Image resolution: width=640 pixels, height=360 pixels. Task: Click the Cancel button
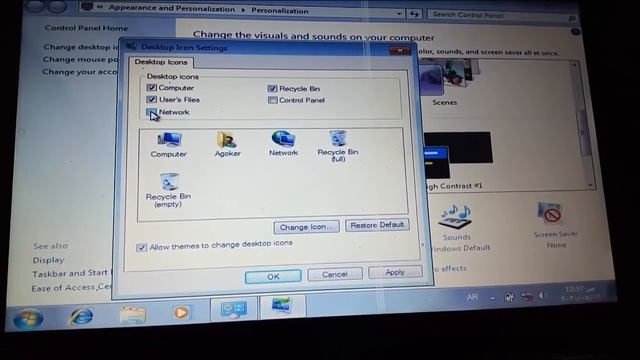335,274
